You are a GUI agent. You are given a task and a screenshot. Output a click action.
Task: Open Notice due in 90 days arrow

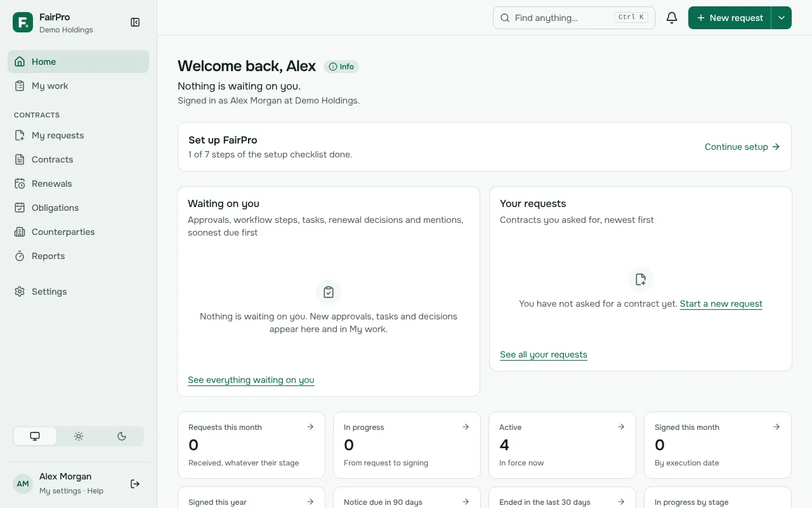pos(466,502)
